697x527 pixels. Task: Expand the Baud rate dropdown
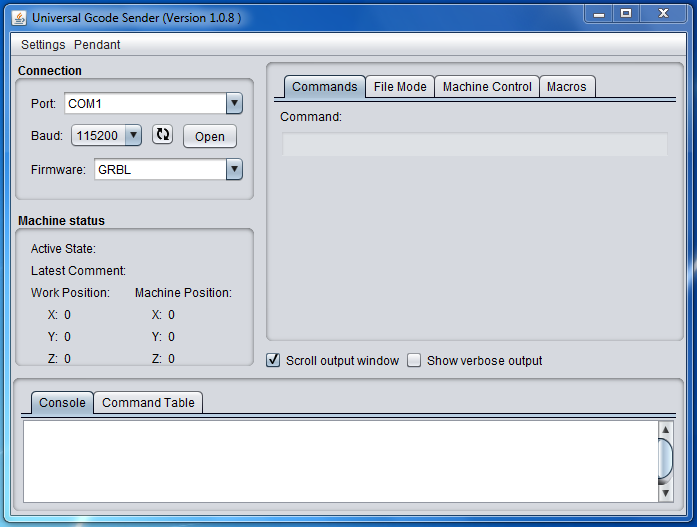[x=133, y=135]
